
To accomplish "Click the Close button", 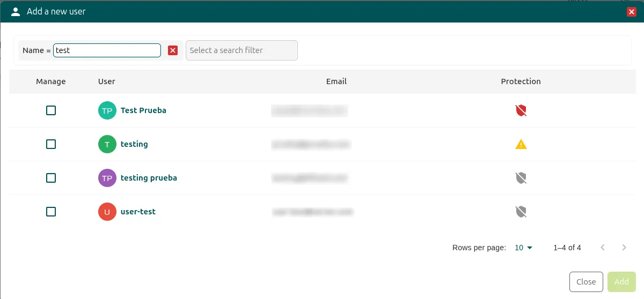I will click(586, 282).
